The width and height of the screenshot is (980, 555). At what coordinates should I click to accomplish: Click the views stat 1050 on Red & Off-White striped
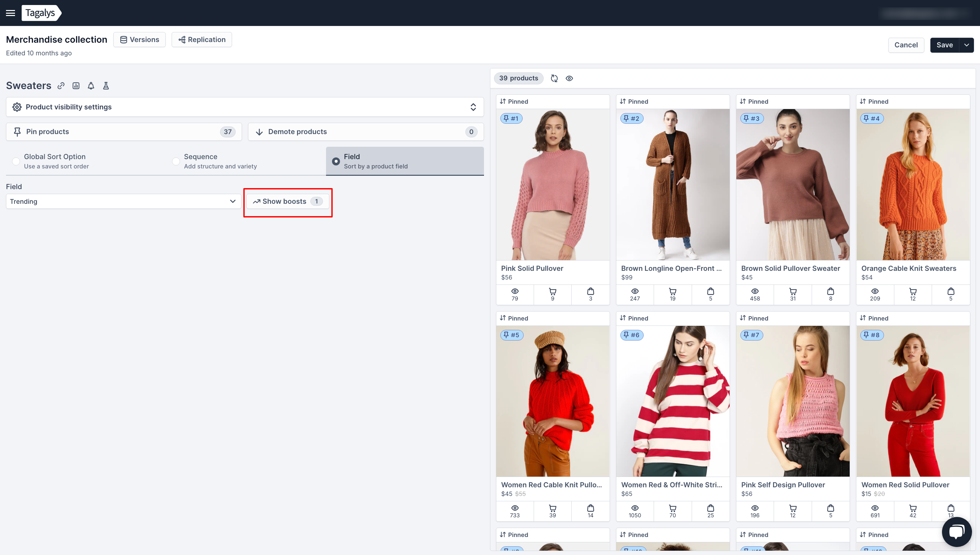pyautogui.click(x=635, y=511)
